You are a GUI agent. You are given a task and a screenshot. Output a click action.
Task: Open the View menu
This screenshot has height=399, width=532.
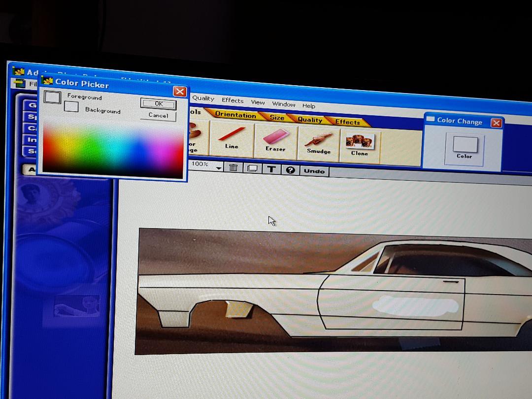pos(258,102)
